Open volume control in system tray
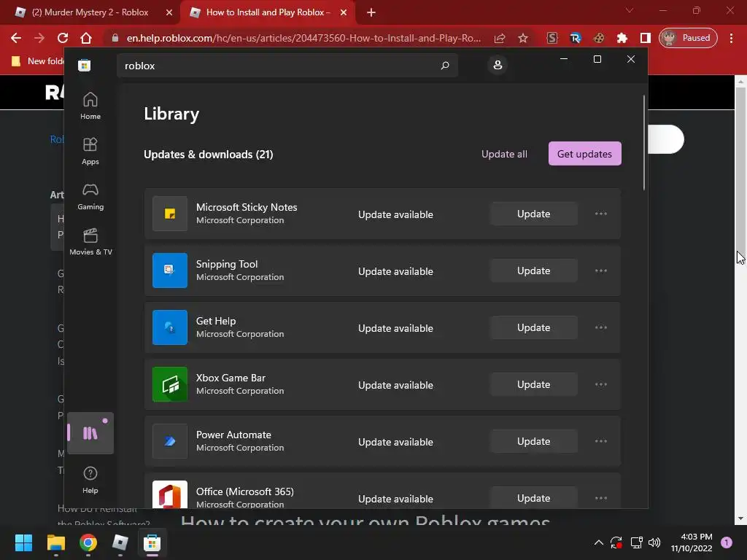 click(654, 542)
